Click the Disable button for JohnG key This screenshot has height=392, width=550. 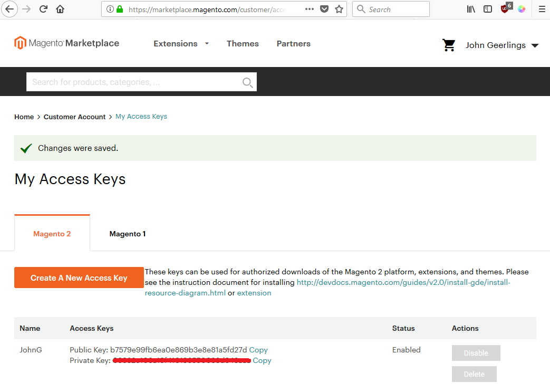(x=476, y=353)
